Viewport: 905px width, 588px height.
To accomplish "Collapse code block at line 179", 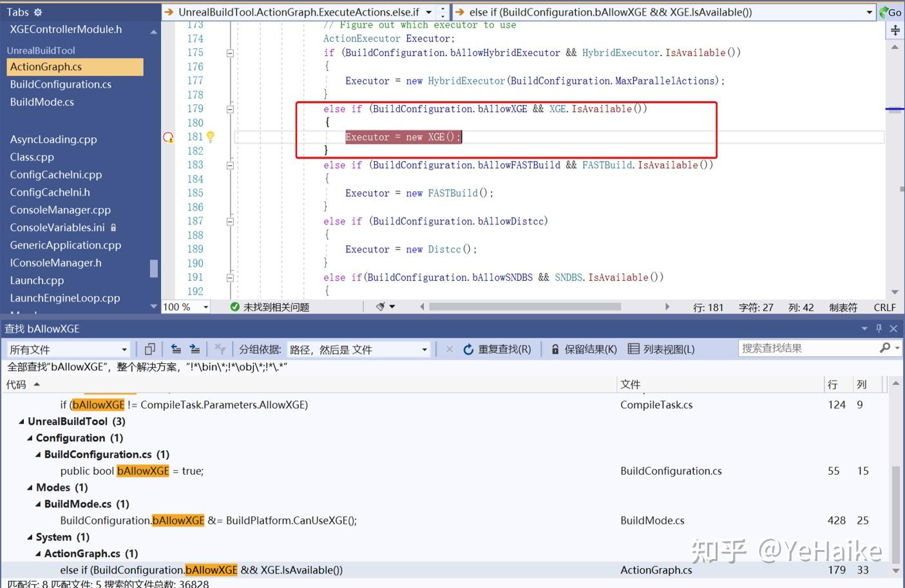I will (x=230, y=109).
